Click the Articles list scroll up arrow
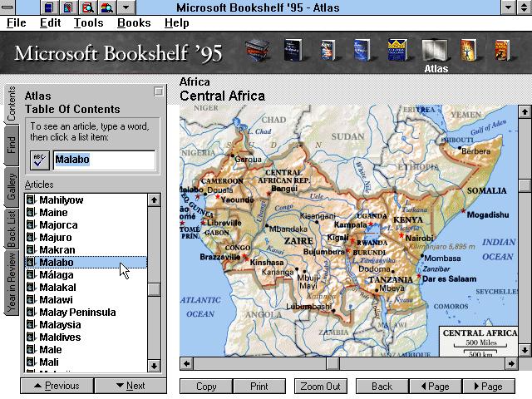This screenshot has width=532, height=399. pos(154,199)
